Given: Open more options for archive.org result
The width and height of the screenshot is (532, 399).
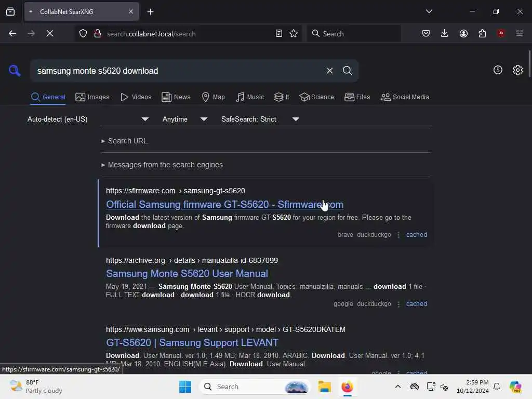Looking at the screenshot, I should point(398,304).
